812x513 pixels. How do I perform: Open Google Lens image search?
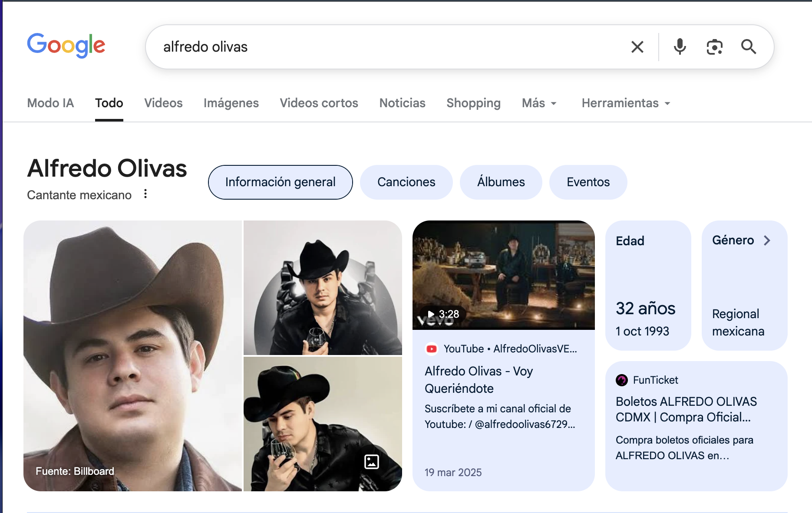click(714, 46)
